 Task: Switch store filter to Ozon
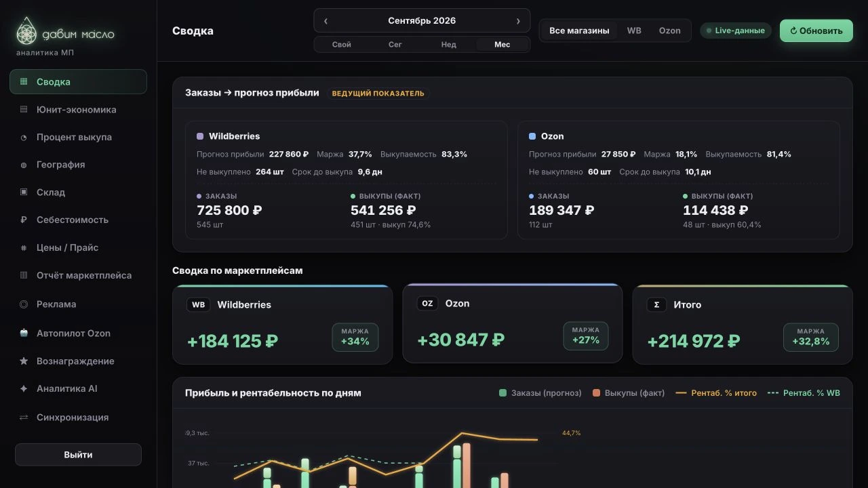(x=669, y=30)
